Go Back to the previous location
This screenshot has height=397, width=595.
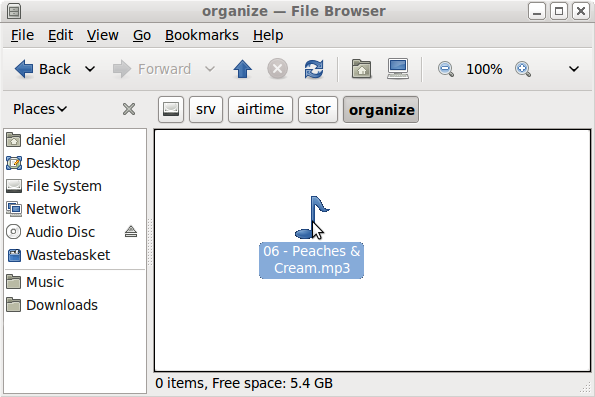click(42, 69)
